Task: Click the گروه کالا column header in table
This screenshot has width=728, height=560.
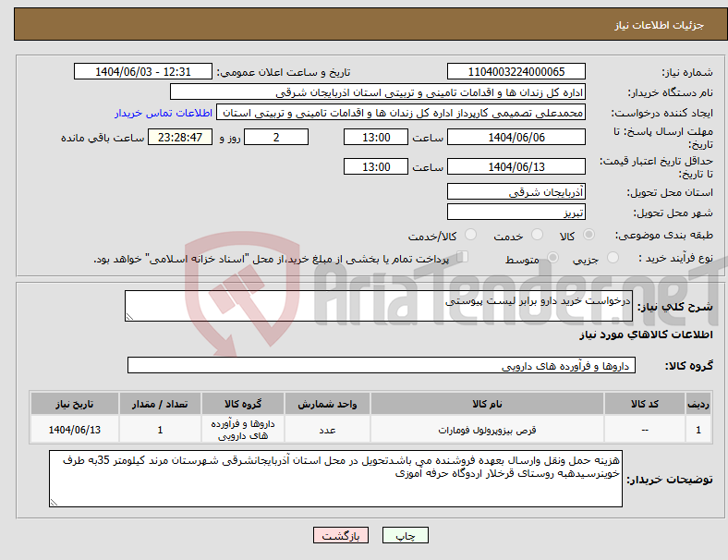Action: [x=242, y=404]
